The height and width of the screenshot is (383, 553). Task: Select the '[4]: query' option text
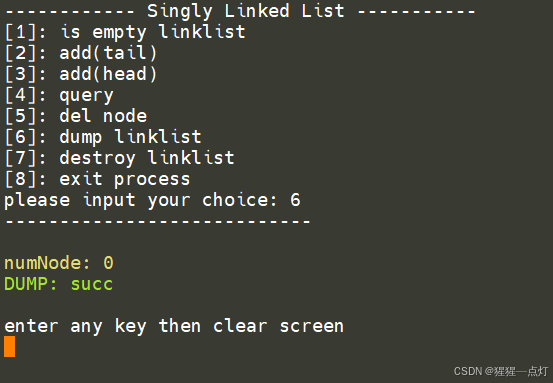click(59, 96)
